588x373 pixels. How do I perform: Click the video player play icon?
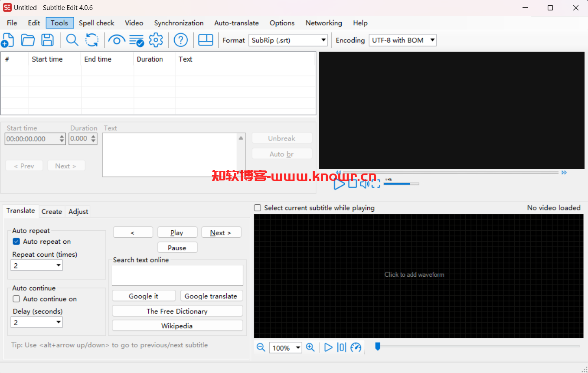[339, 184]
